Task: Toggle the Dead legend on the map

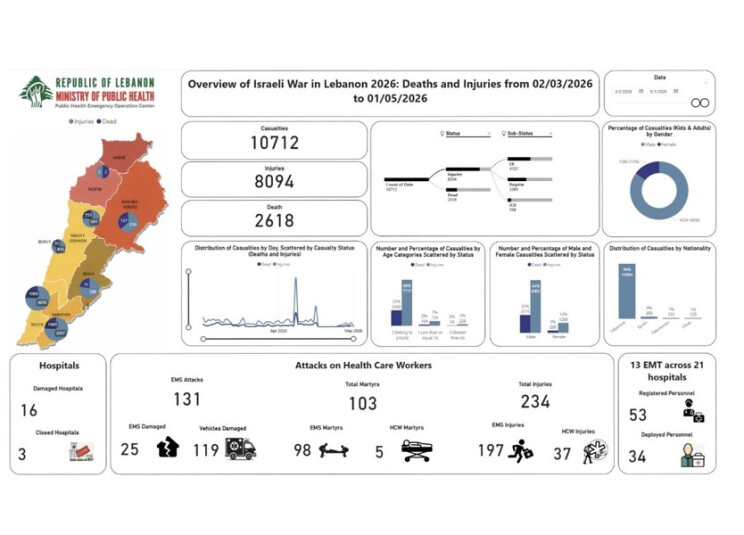Action: coord(107,121)
